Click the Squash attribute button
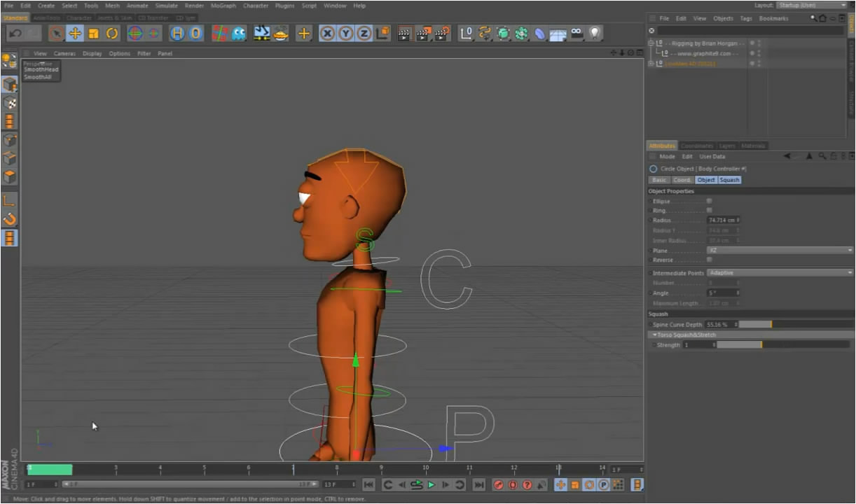Screen dimensions: 856x504 pyautogui.click(x=729, y=180)
